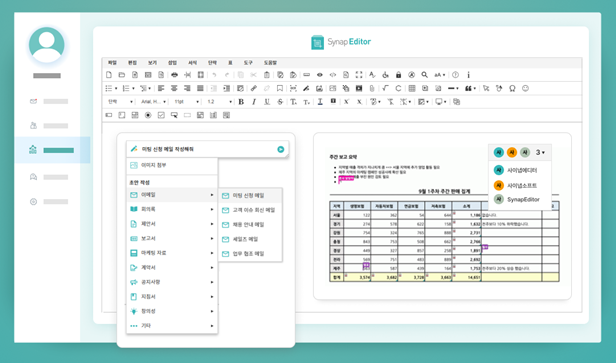Open the second menu bar item
The image size is (616, 363).
point(132,62)
